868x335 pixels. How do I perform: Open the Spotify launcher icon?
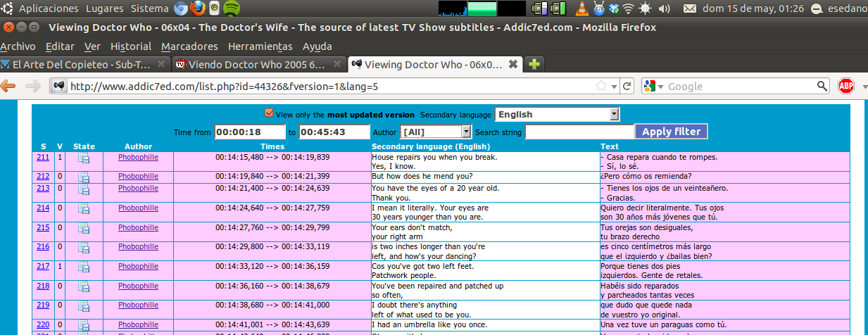(232, 8)
